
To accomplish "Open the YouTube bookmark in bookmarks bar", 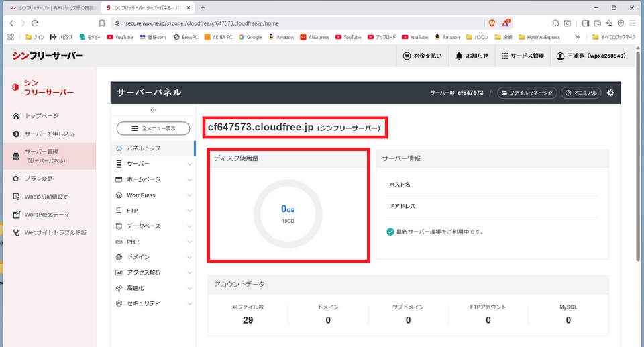I will [x=120, y=37].
